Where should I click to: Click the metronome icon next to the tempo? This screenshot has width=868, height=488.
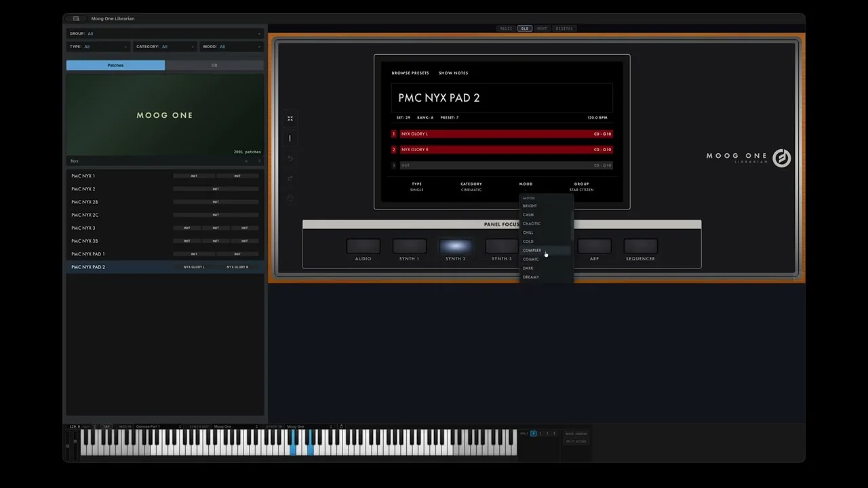click(95, 426)
